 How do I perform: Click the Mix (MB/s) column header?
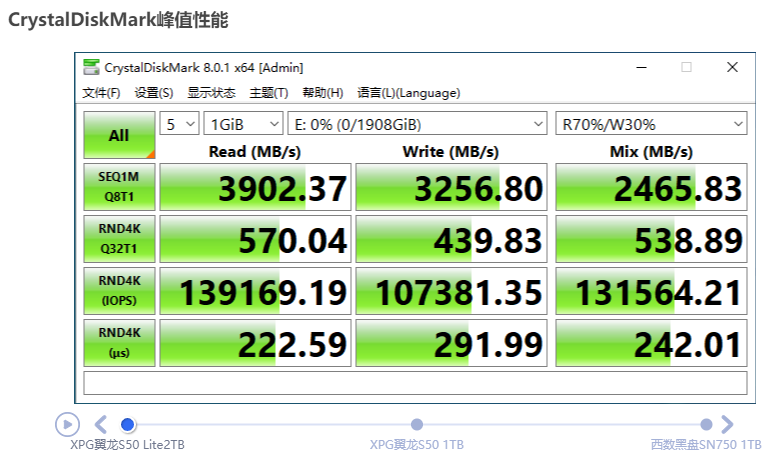651,152
